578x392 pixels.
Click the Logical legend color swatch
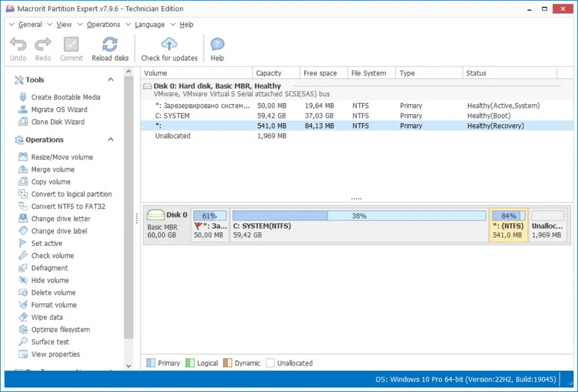(x=190, y=363)
